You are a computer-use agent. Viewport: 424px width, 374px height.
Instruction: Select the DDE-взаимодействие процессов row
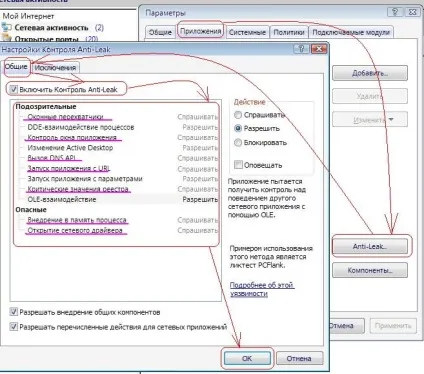(x=117, y=127)
